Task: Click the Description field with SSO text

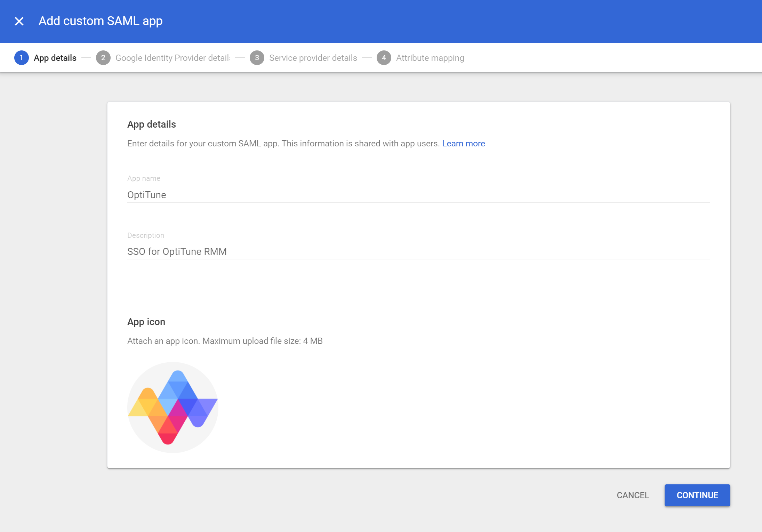Action: 418,252
